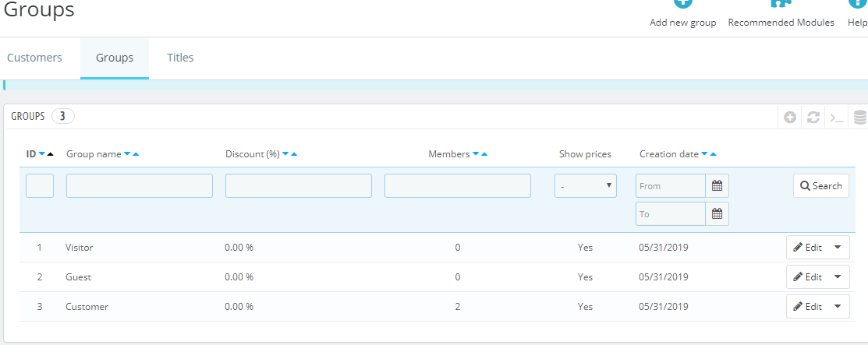
Task: Expand actions dropdown for Guest row
Action: point(838,276)
